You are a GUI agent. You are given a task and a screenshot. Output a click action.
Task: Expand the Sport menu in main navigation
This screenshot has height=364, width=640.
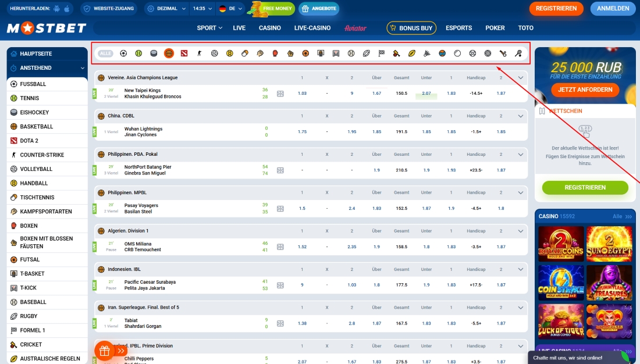click(209, 28)
